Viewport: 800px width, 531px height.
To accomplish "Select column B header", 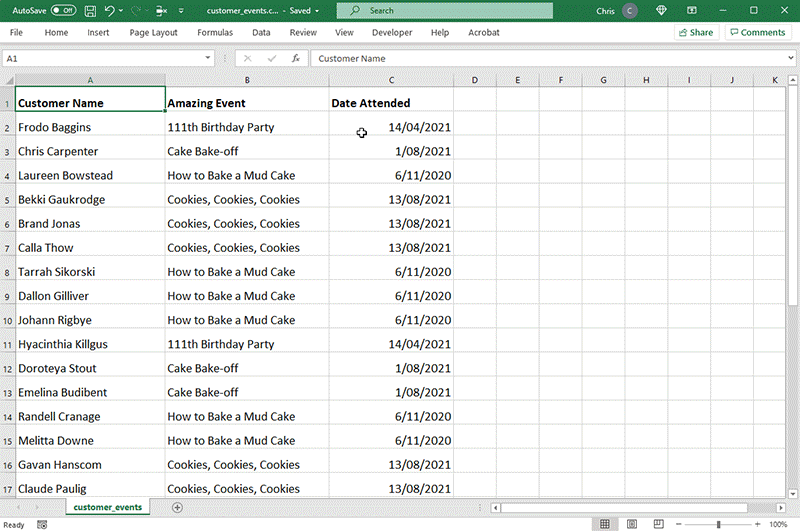I will coord(247,80).
